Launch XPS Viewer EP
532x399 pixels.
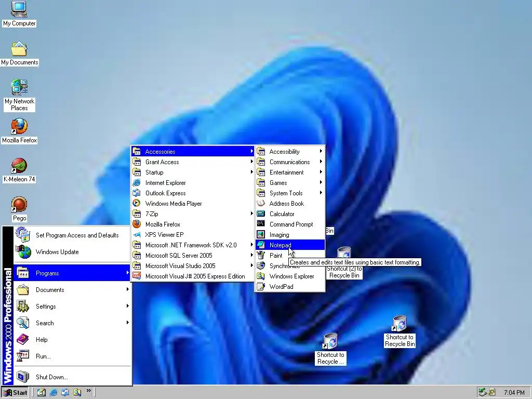pyautogui.click(x=193, y=235)
